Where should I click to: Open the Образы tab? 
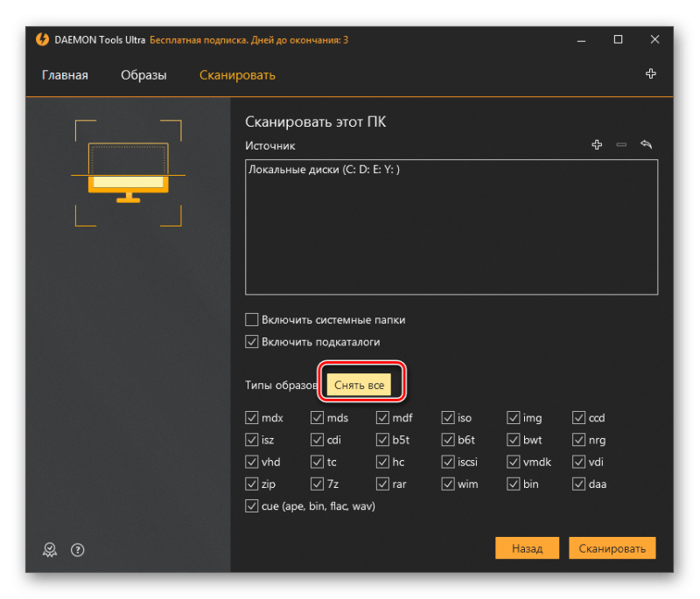[143, 75]
